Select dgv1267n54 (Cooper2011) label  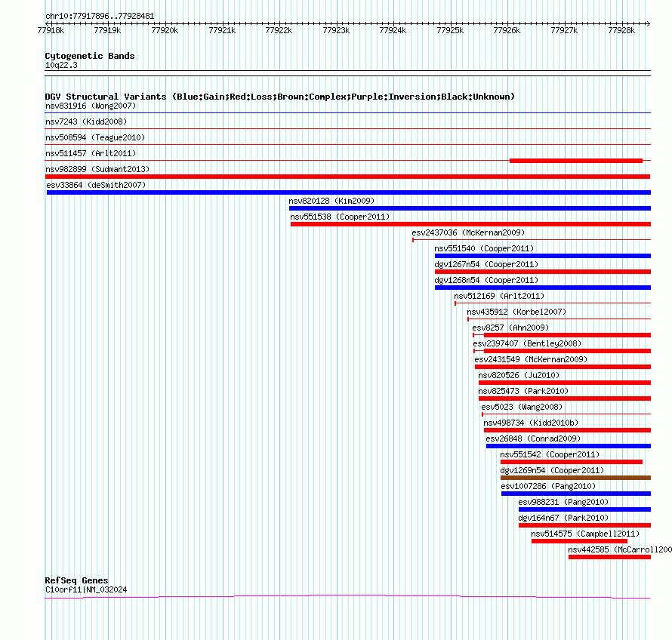[x=486, y=264]
